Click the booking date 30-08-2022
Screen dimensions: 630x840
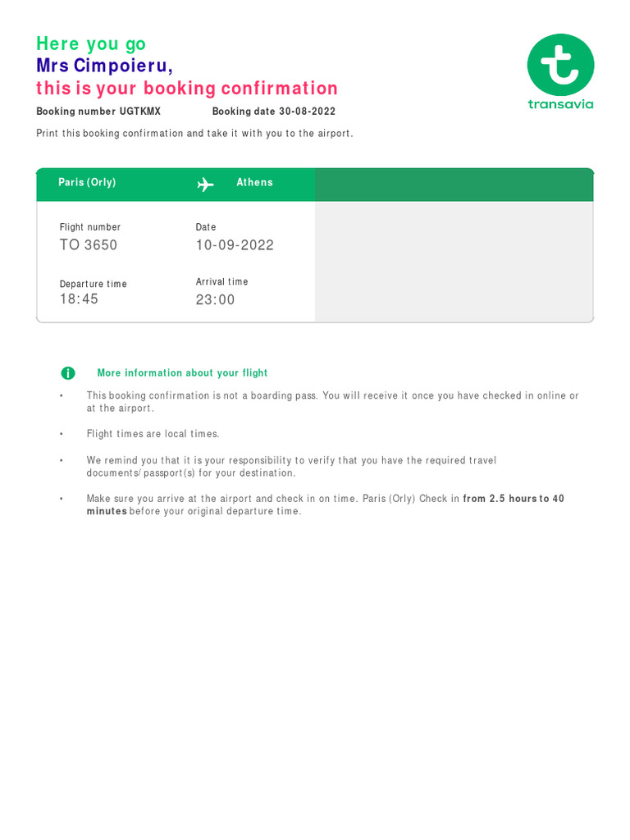pos(307,112)
